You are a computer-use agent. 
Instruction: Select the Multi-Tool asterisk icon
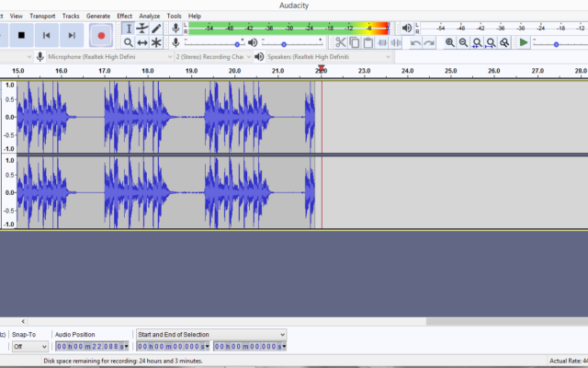tap(156, 42)
